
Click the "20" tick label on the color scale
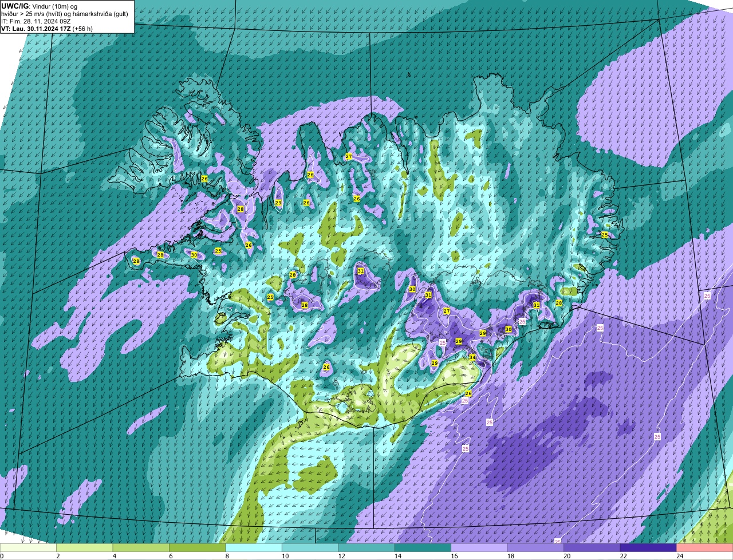click(567, 556)
